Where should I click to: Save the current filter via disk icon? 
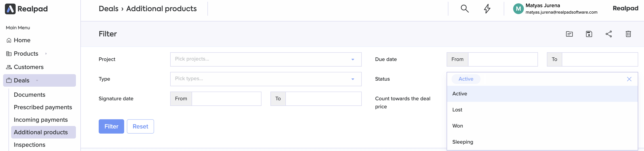click(x=589, y=34)
